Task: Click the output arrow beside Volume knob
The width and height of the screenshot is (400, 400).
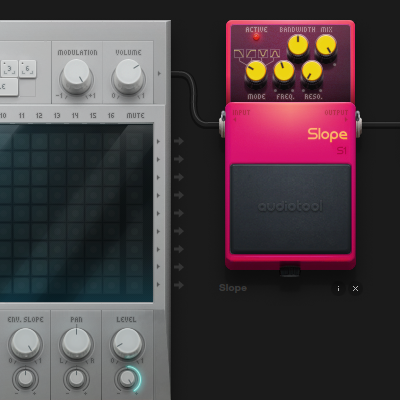Action: (159, 73)
